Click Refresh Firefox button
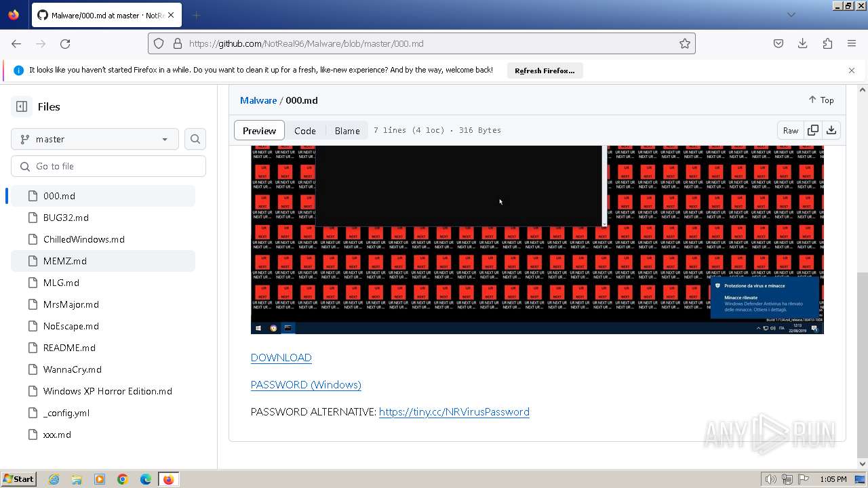The image size is (868, 488). (x=545, y=70)
